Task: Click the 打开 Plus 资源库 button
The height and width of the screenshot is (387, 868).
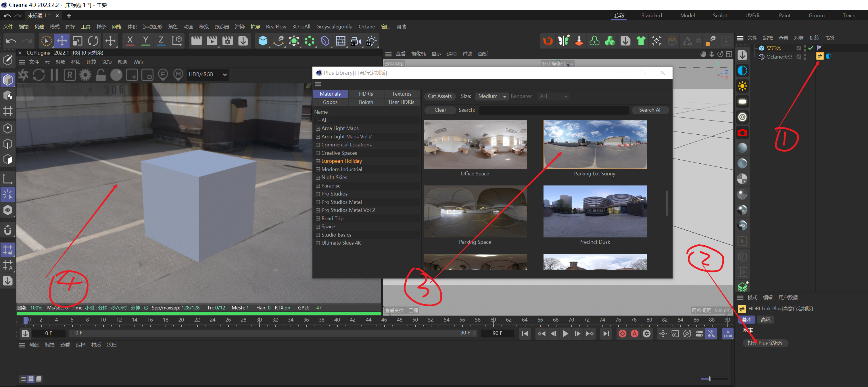Action: 765,343
